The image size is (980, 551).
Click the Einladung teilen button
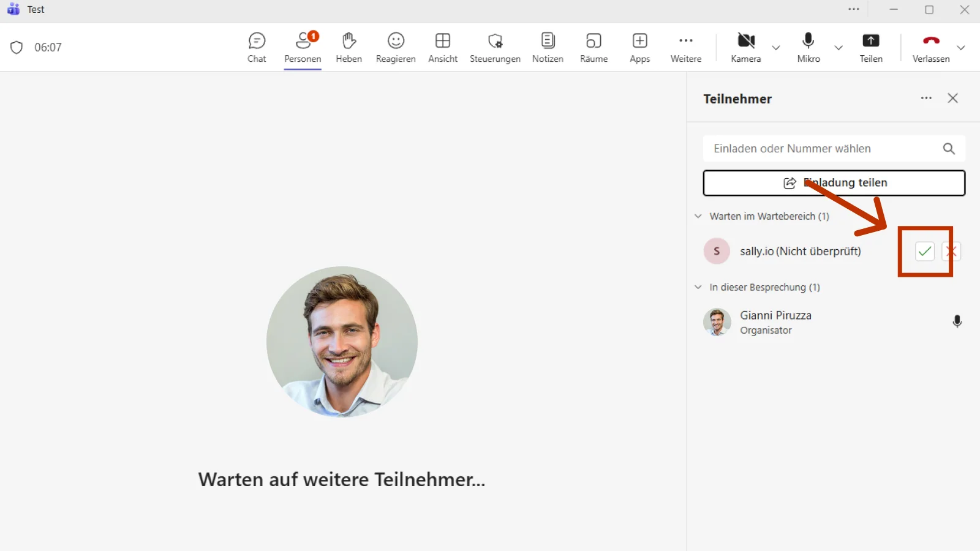[834, 183]
